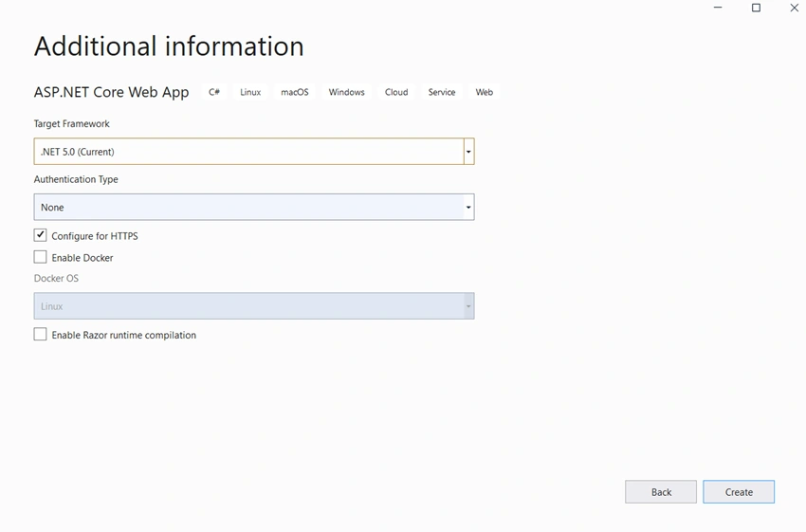Open the Authentication Type dropdown arrow

(x=468, y=207)
